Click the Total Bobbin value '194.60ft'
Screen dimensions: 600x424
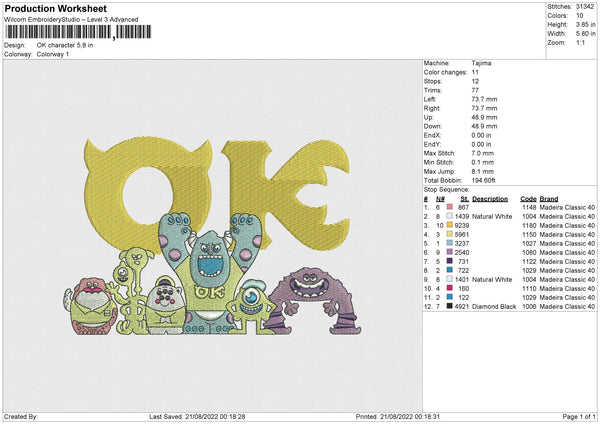click(483, 180)
